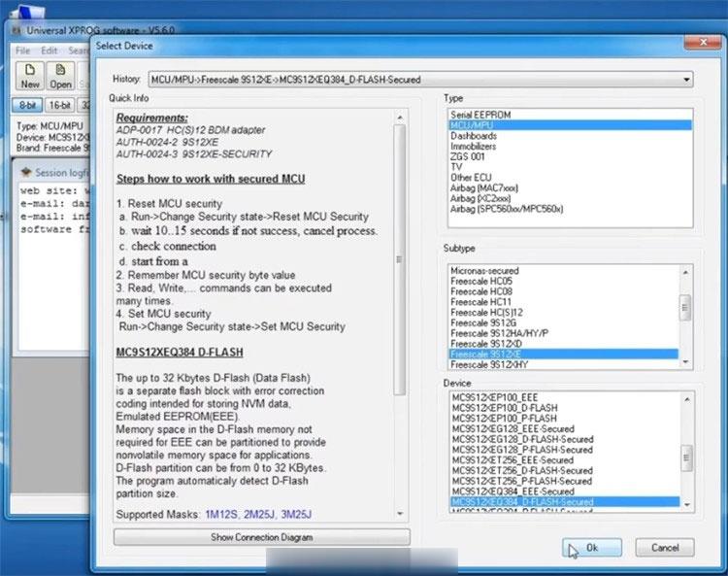Viewport: 728px width, 576px height.
Task: Click the Device list scrollbar thumb
Action: tap(687, 457)
